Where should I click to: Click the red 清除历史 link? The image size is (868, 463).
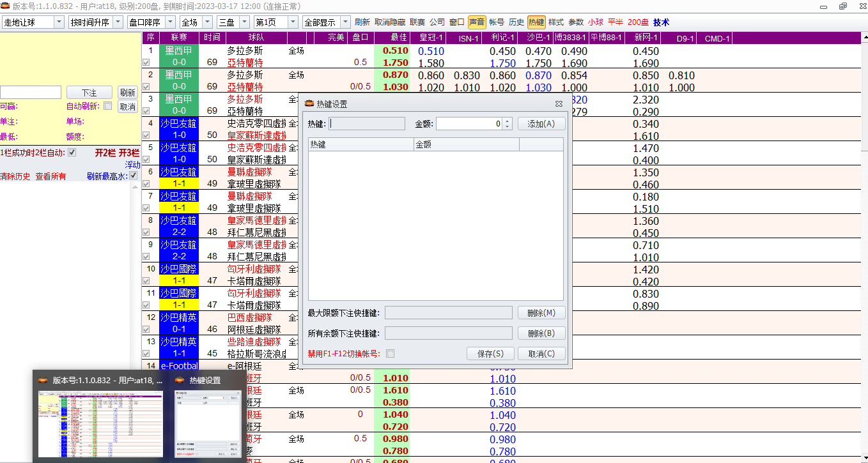(x=15, y=176)
